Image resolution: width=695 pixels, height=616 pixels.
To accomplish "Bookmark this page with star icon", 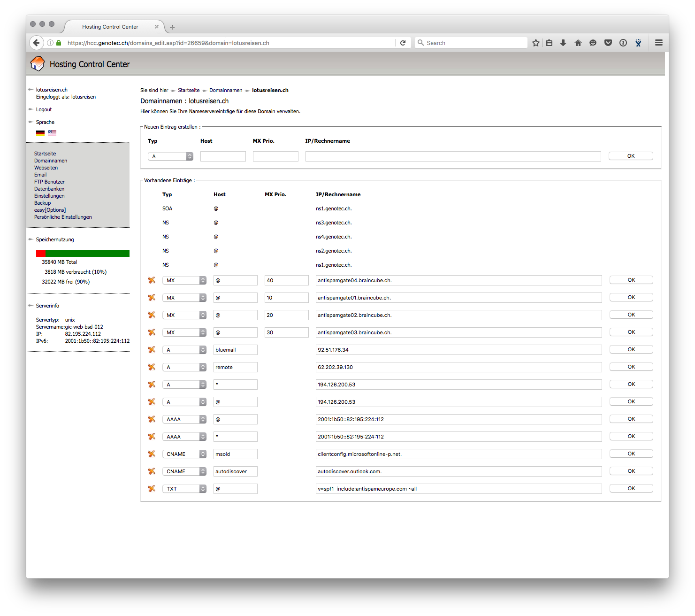I will (x=536, y=43).
